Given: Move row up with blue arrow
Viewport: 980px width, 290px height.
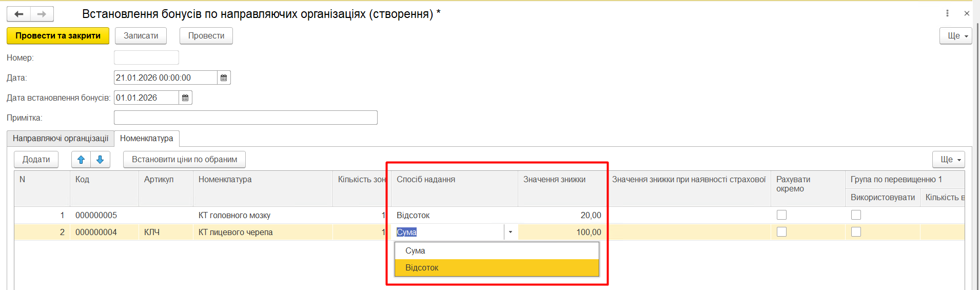Looking at the screenshot, I should [81, 160].
